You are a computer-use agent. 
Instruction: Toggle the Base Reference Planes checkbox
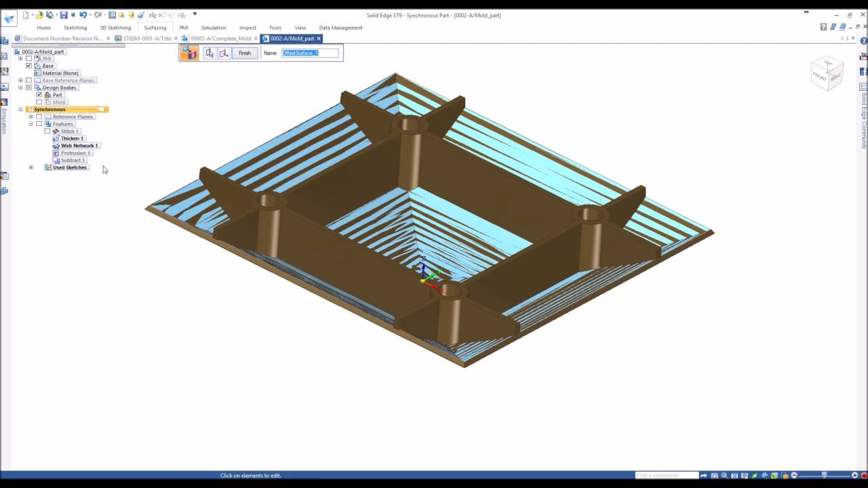tap(28, 80)
